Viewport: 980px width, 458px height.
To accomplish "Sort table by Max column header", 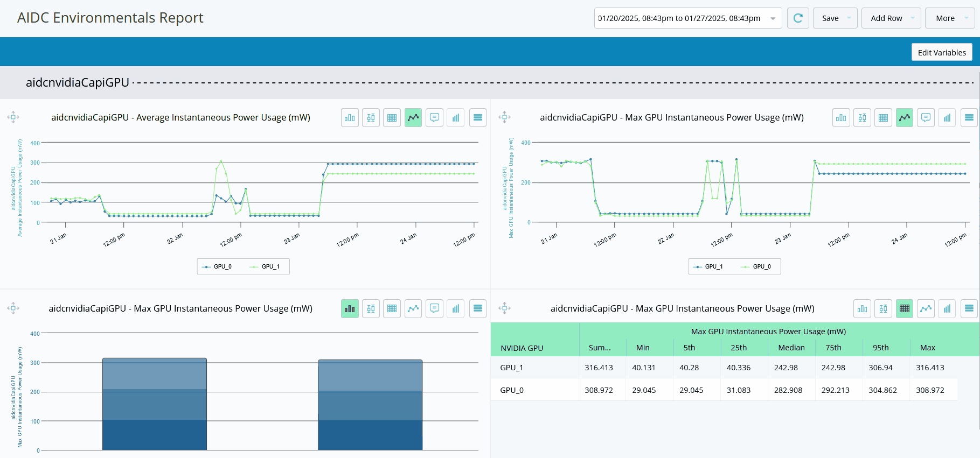I will (927, 348).
